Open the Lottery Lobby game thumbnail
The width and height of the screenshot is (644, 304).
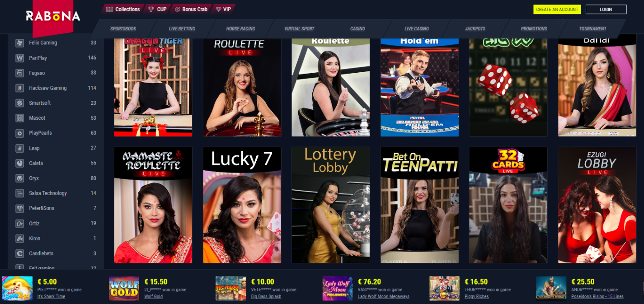(x=331, y=205)
